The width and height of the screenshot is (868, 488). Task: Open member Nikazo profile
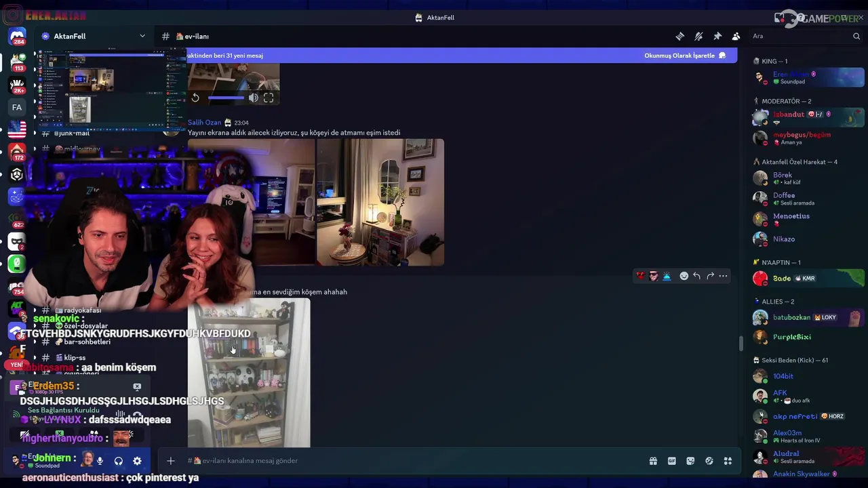tap(808, 239)
